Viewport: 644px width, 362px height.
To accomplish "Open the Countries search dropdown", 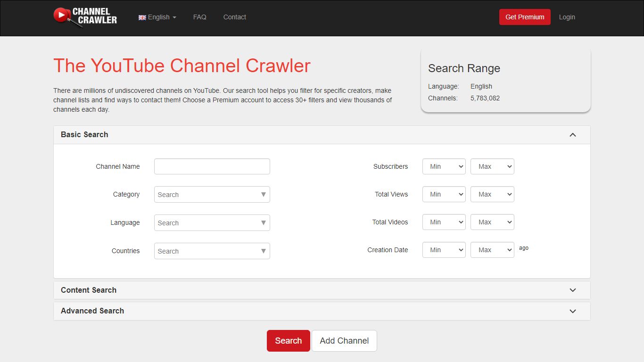I will (212, 251).
